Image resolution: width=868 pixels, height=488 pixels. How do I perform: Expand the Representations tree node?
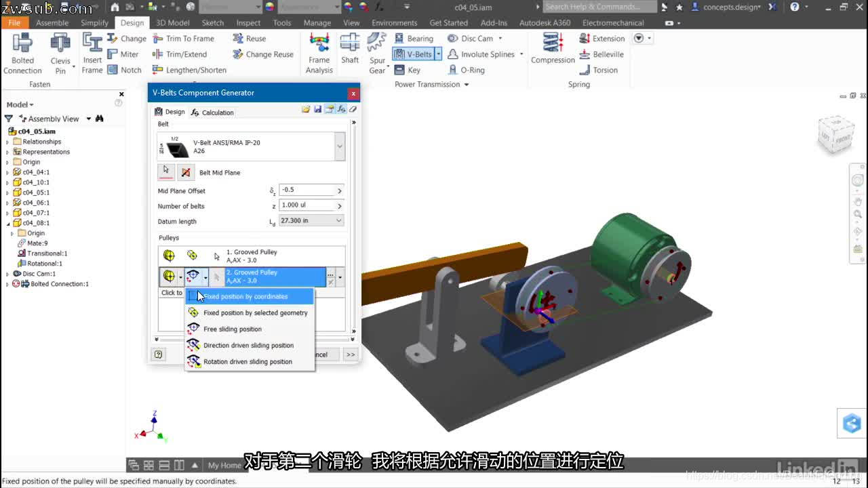[x=7, y=152]
